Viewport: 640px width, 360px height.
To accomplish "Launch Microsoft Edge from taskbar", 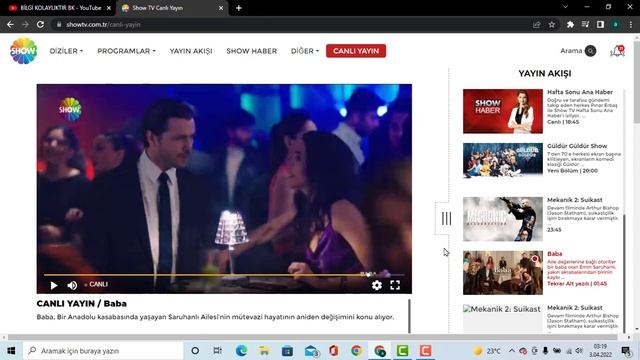I will (241, 351).
